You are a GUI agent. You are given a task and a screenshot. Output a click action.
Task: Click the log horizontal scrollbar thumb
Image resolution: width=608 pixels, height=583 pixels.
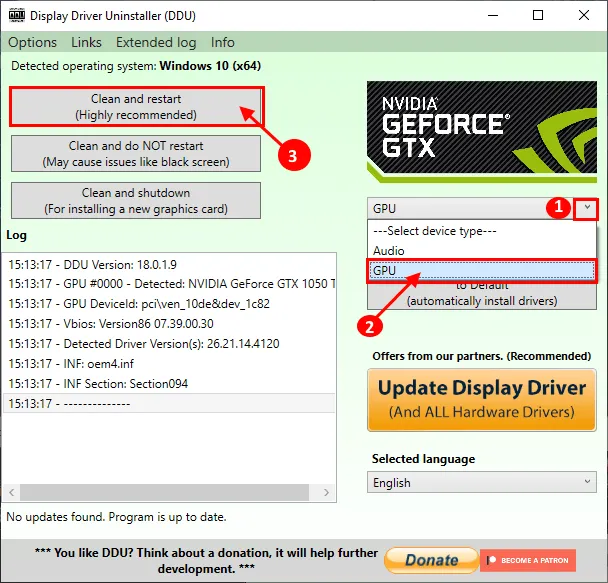point(164,492)
